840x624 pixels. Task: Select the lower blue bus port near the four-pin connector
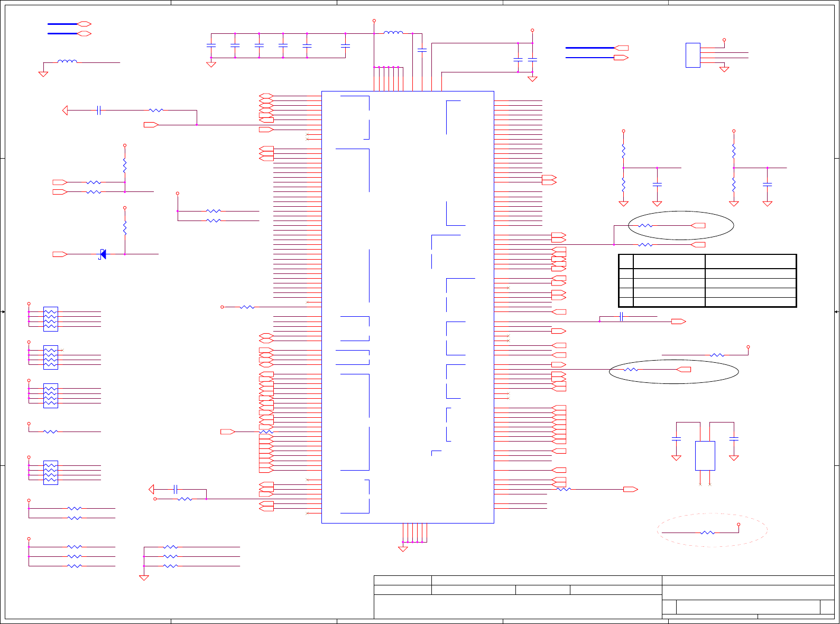pyautogui.click(x=621, y=58)
